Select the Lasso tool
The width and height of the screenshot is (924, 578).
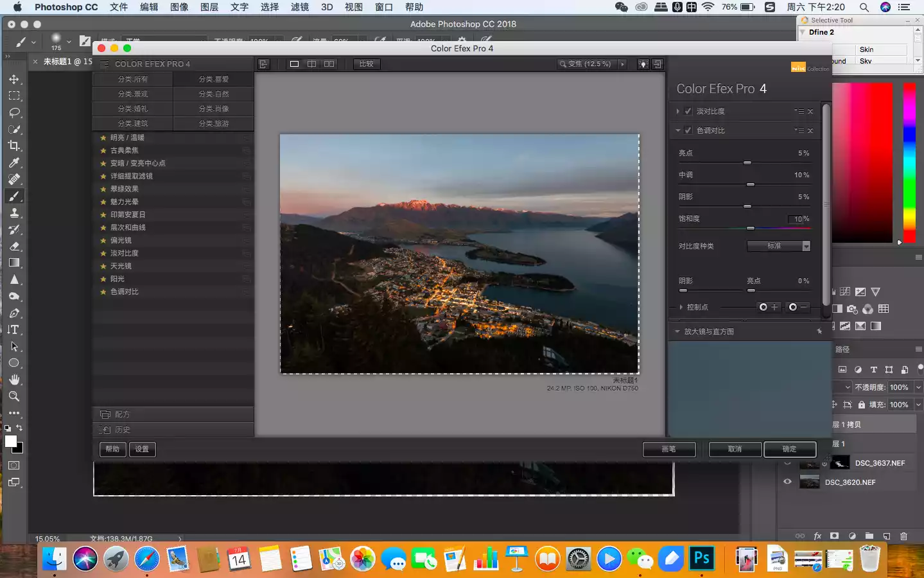click(14, 112)
